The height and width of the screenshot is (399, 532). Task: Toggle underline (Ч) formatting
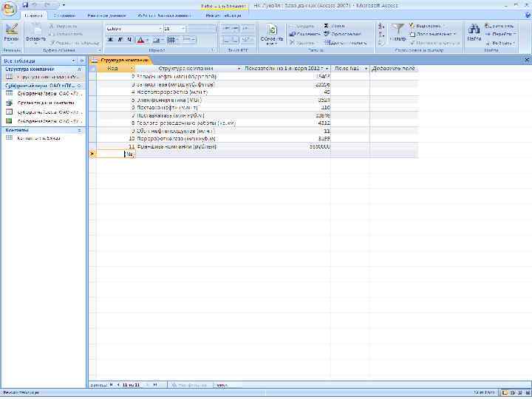point(129,40)
